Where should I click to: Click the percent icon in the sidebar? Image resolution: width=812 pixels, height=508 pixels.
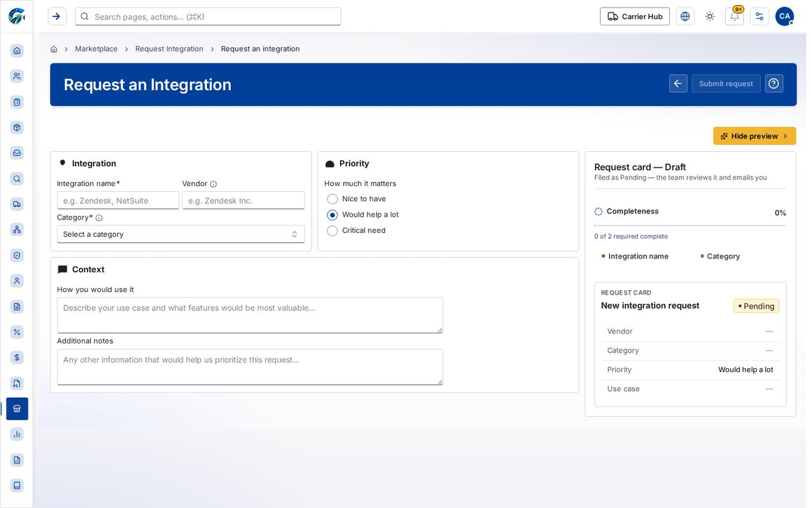click(x=17, y=332)
